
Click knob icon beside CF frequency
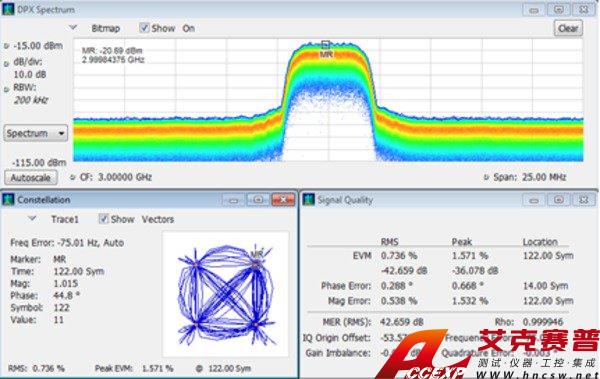point(73,177)
